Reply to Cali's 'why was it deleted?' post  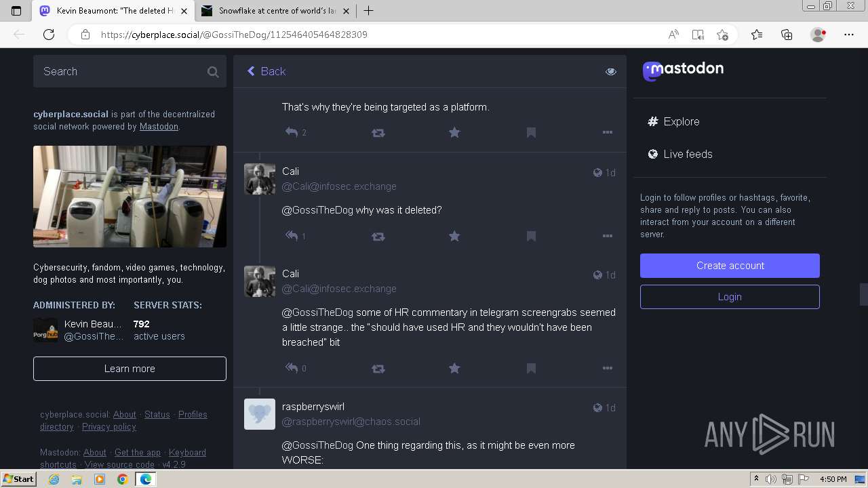pos(292,236)
